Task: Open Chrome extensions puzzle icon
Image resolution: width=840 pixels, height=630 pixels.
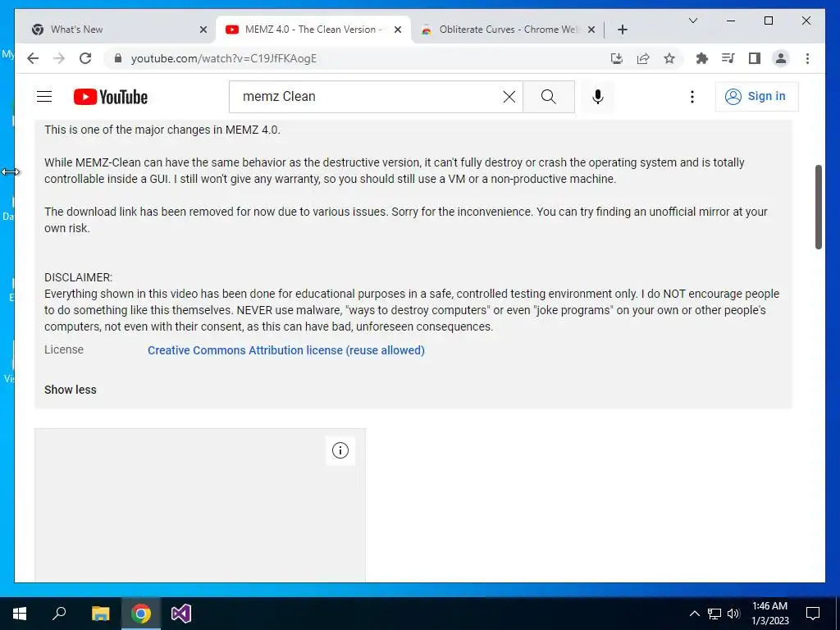Action: pos(702,58)
